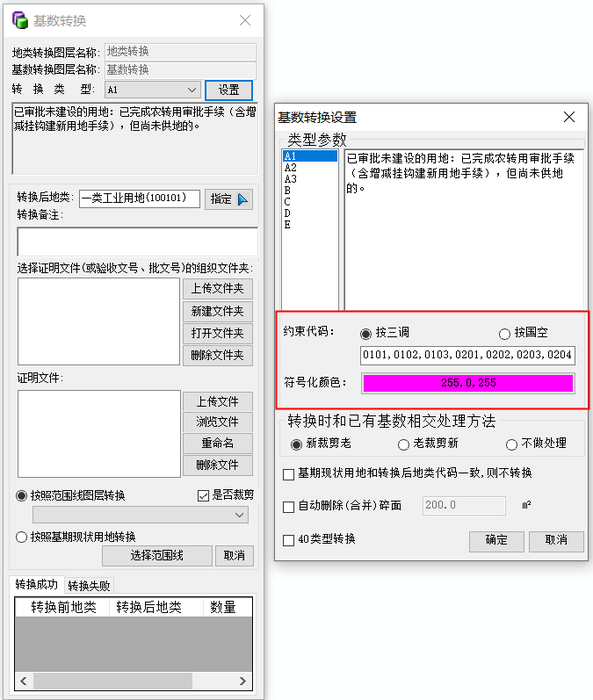Click the magenta 255,0,255 color swatch

click(468, 383)
